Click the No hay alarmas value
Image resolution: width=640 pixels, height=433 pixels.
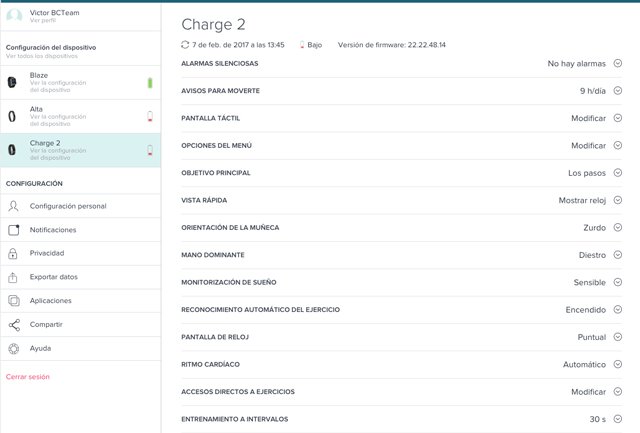point(576,64)
